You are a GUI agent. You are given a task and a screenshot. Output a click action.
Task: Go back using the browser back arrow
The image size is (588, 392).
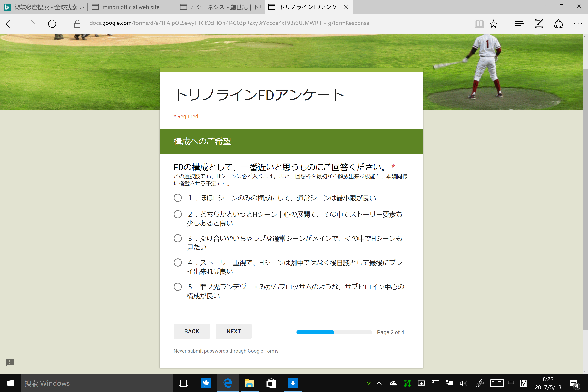[x=10, y=24]
